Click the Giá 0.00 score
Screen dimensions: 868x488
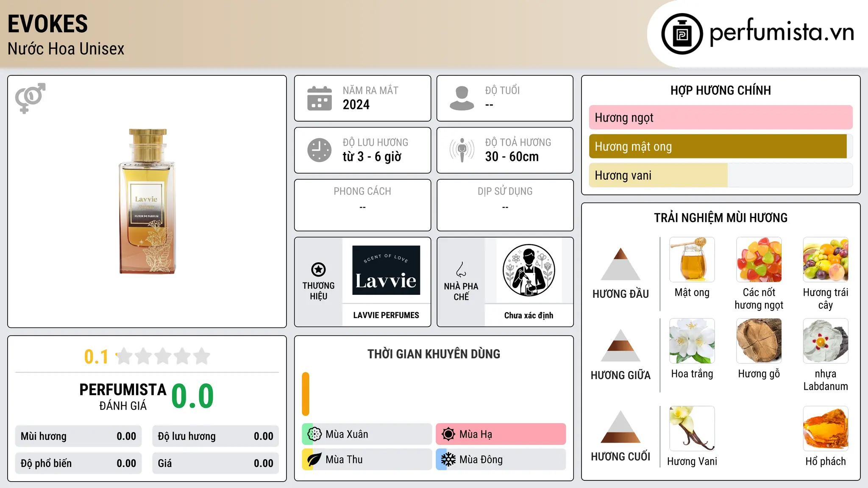216,463
